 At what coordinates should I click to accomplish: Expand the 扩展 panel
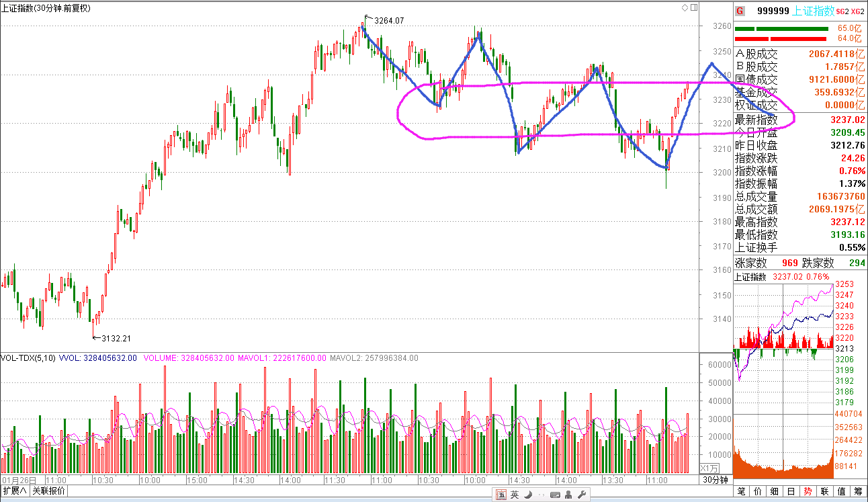(15, 491)
